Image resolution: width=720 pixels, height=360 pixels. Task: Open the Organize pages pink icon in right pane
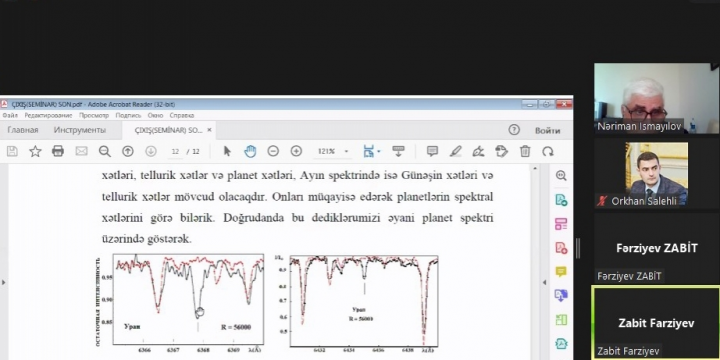tap(561, 224)
